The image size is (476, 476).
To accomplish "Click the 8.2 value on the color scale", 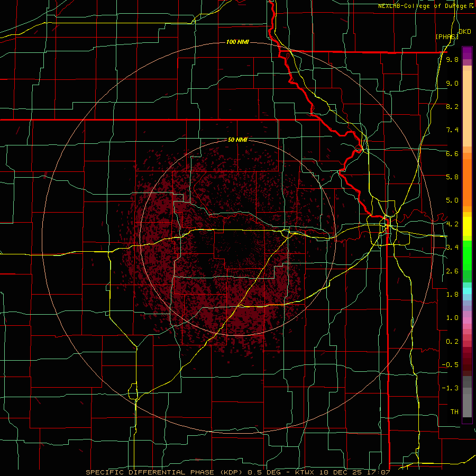I will (x=452, y=106).
